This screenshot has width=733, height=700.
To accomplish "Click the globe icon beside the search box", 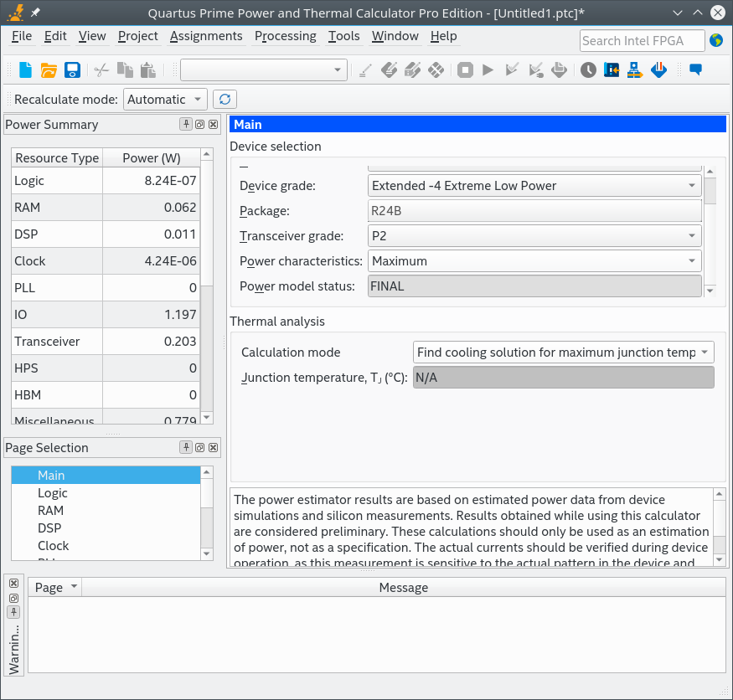I will [716, 40].
